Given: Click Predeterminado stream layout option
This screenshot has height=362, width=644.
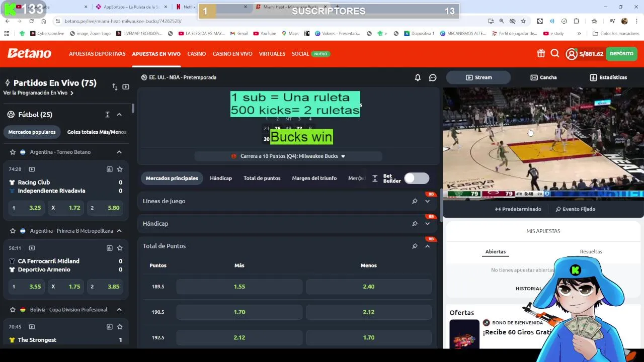Looking at the screenshot, I should [518, 209].
